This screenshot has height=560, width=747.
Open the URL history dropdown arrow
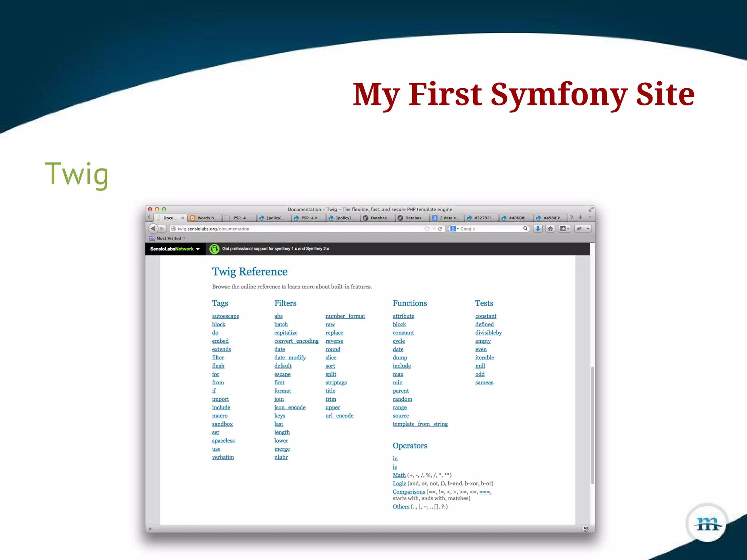434,229
